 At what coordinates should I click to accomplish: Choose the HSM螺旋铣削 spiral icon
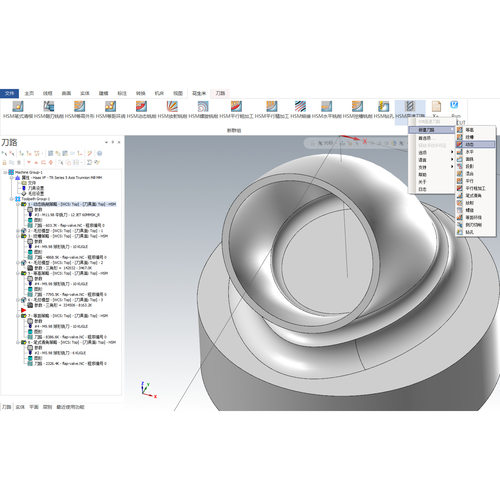click(x=203, y=106)
